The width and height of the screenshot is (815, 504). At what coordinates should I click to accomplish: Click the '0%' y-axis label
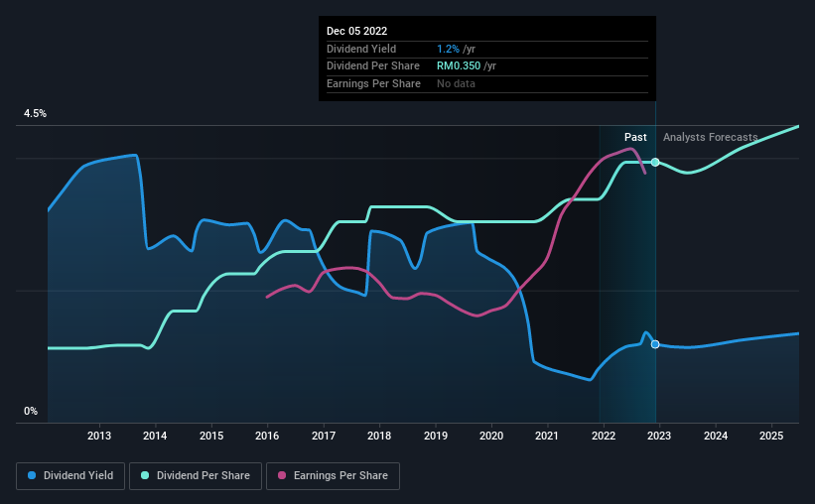pyautogui.click(x=31, y=411)
